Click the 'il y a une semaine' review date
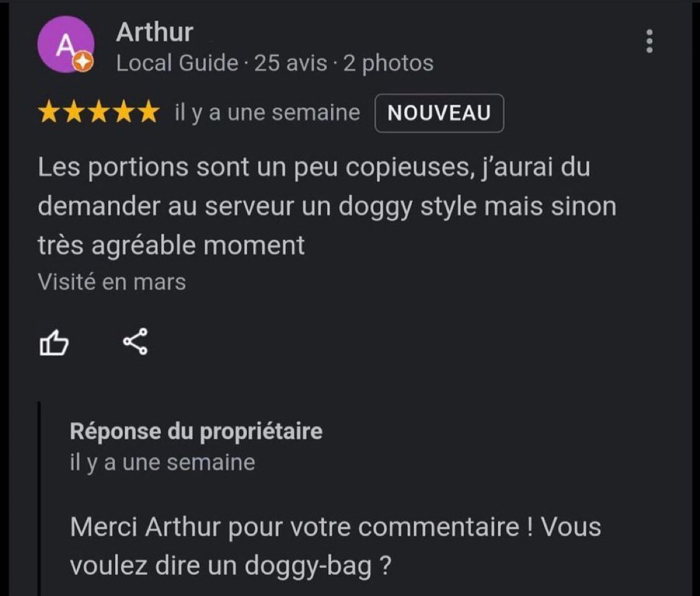Image resolution: width=700 pixels, height=596 pixels. click(267, 113)
